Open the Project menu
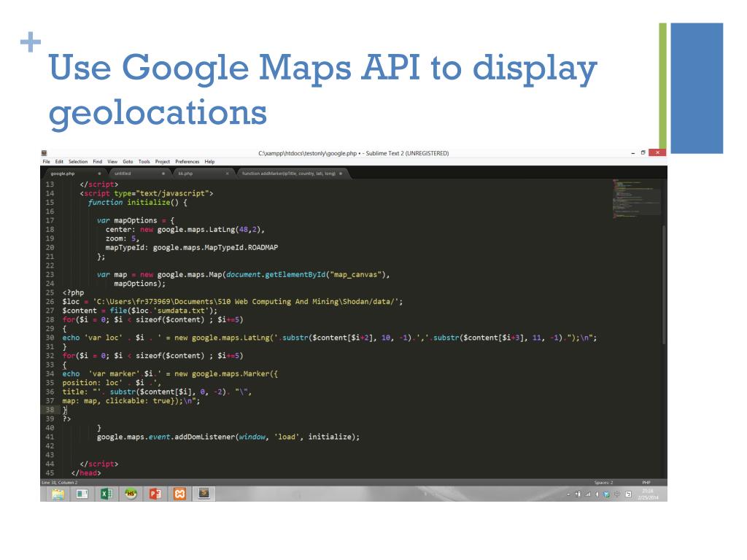This screenshot has width=747, height=560. pyautogui.click(x=163, y=162)
